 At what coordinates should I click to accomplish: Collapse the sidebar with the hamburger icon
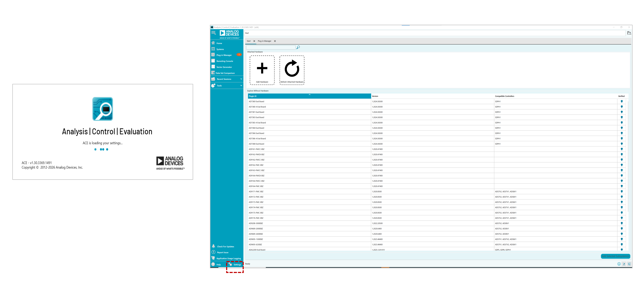213,33
